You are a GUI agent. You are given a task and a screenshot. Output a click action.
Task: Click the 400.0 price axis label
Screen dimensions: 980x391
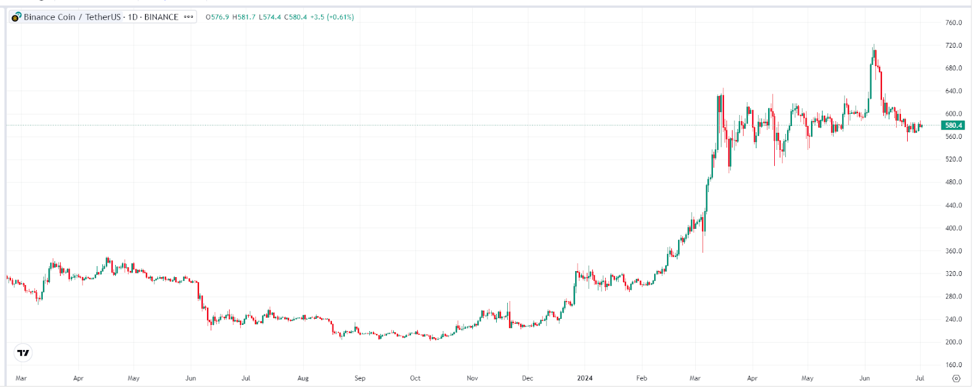click(x=954, y=228)
